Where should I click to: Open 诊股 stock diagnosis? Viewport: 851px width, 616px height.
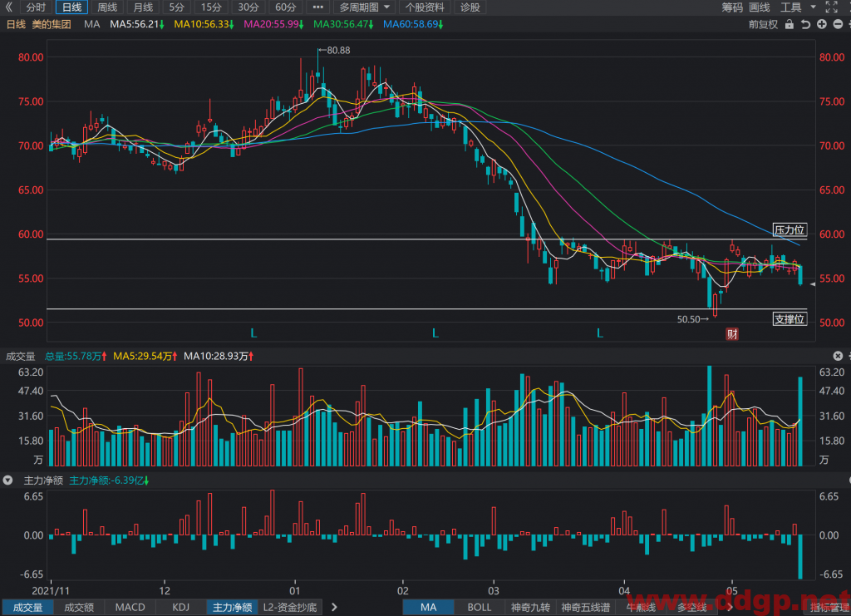(470, 7)
